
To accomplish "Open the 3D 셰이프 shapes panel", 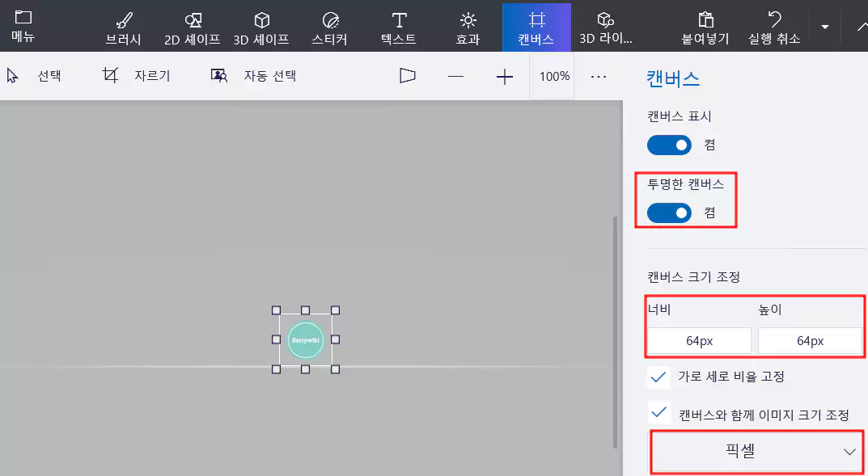I will point(260,26).
